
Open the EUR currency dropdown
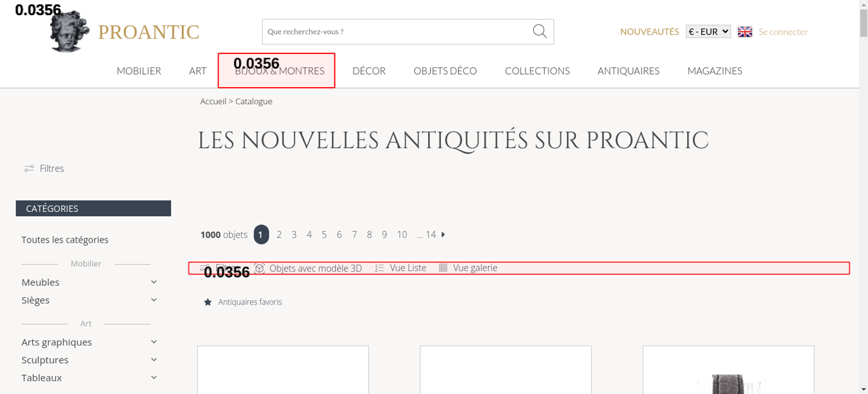coord(708,32)
